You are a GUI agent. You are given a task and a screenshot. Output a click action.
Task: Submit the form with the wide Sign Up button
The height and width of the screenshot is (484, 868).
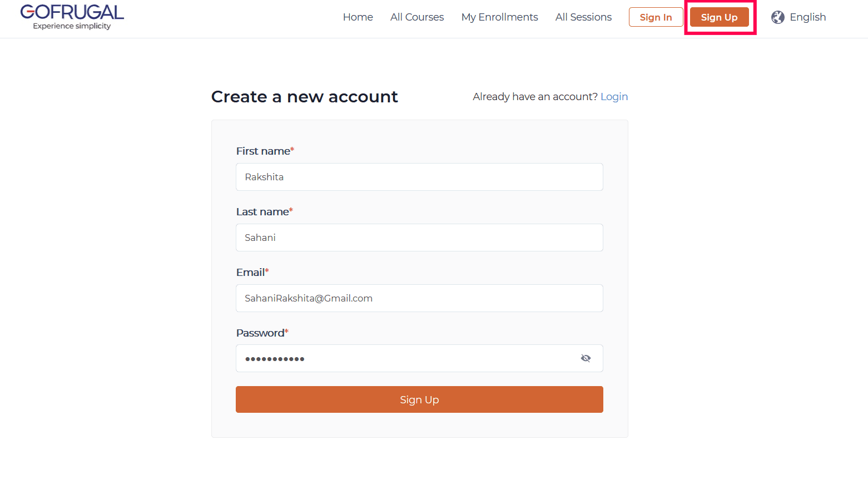(419, 399)
